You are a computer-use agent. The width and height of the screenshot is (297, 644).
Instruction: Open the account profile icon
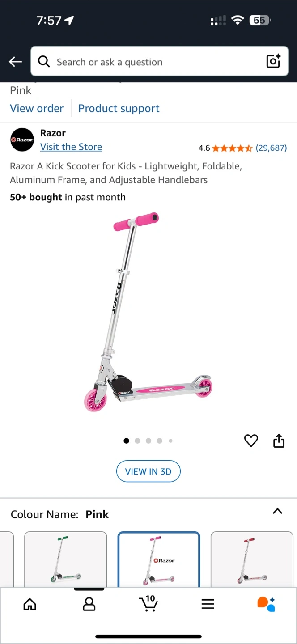tap(89, 605)
